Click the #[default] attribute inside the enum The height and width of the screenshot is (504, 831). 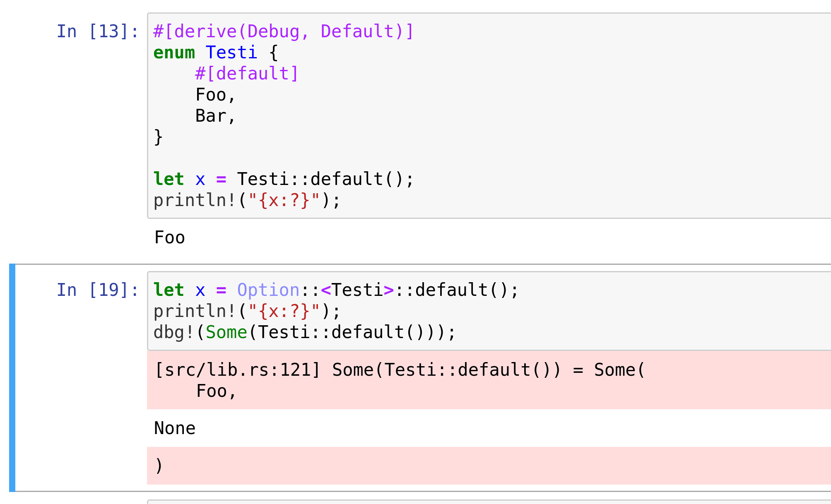pos(246,73)
